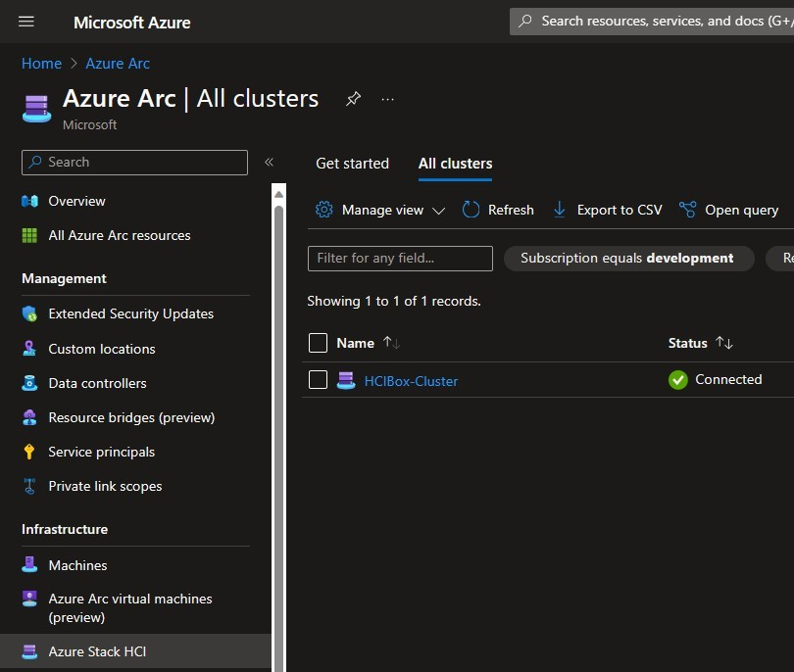Image resolution: width=794 pixels, height=672 pixels.
Task: Click the Azure Arc virtual machines icon
Action: pyautogui.click(x=29, y=599)
